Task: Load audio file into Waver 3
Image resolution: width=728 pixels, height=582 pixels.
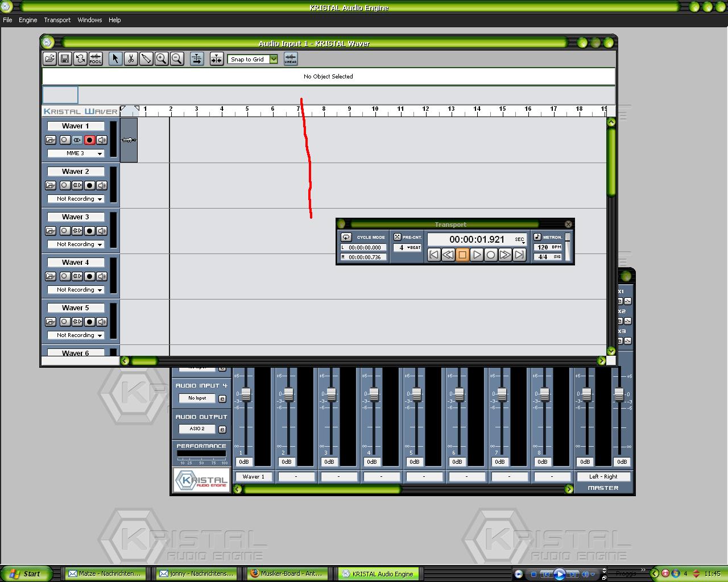Action: pyautogui.click(x=51, y=231)
